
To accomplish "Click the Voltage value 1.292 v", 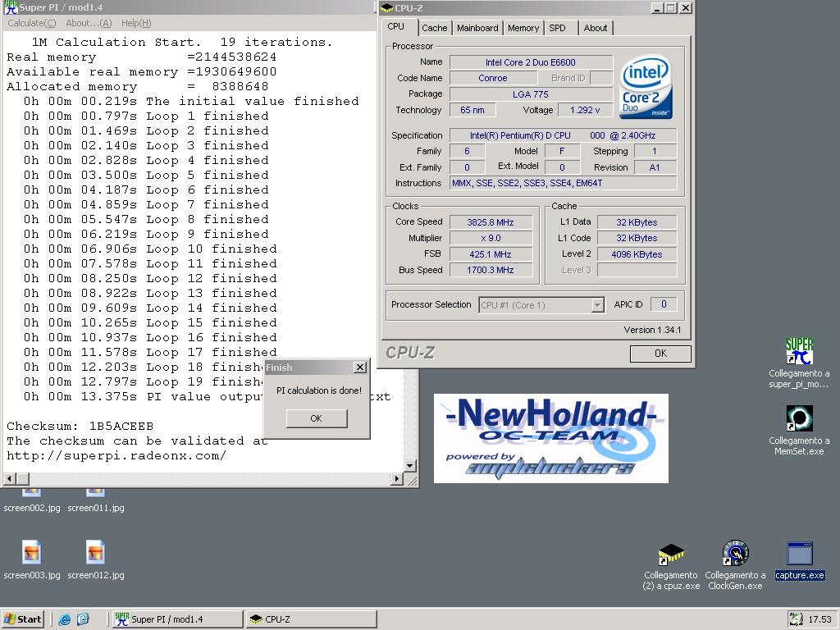I will click(584, 110).
